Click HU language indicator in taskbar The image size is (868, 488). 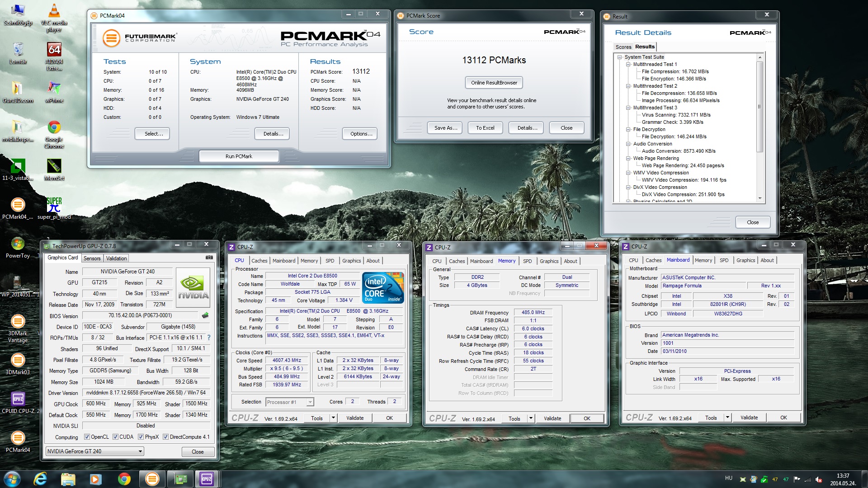point(728,478)
